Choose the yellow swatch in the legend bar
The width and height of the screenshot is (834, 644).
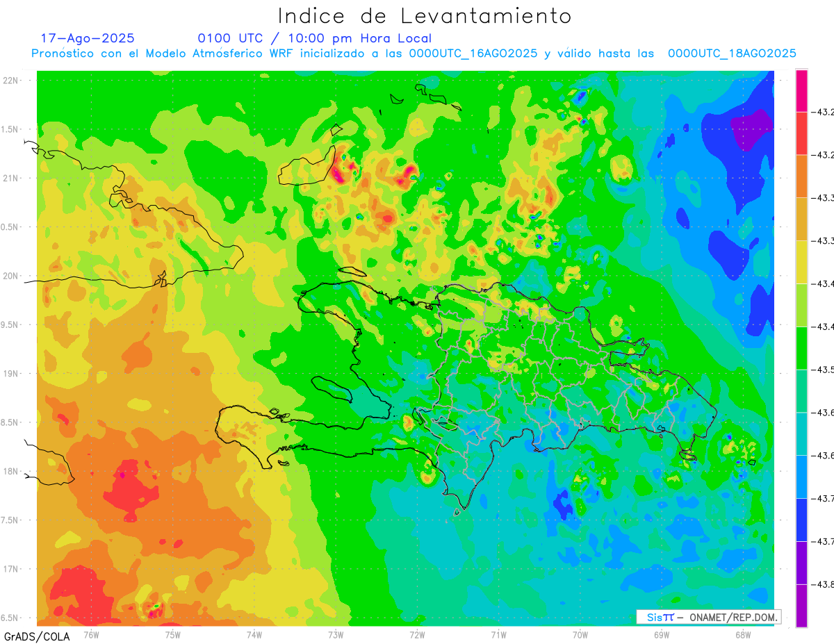click(x=801, y=262)
